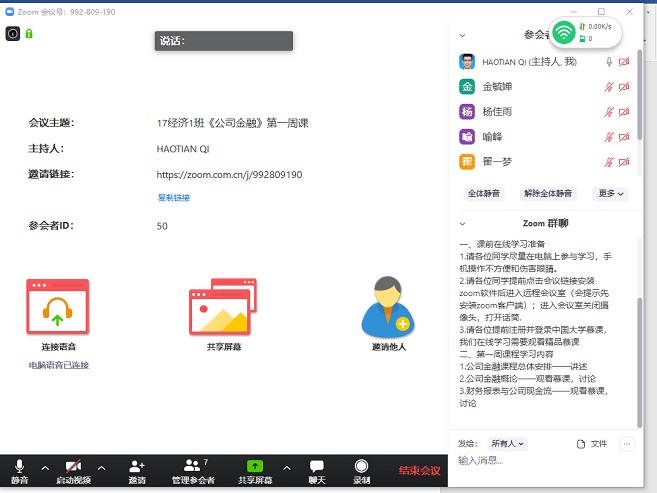This screenshot has width=657, height=493.
Task: Expand the 更多 dropdown in participants panel
Action: coord(611,193)
